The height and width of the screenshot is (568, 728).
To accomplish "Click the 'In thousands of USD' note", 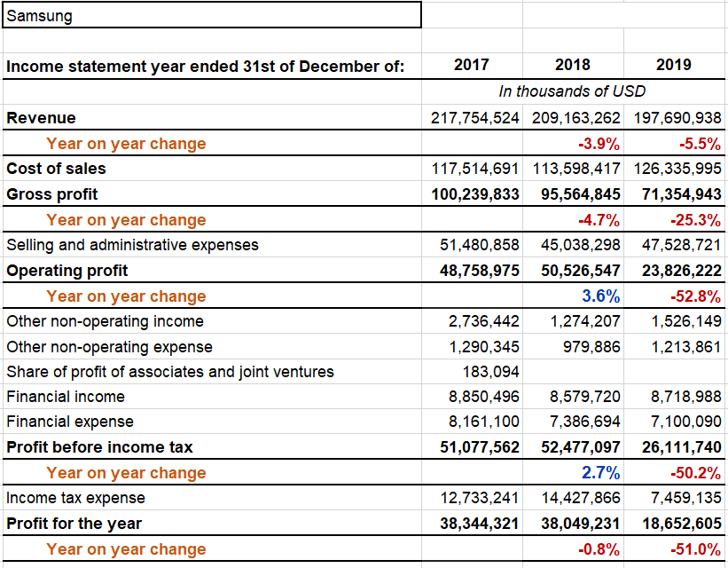I will [572, 91].
